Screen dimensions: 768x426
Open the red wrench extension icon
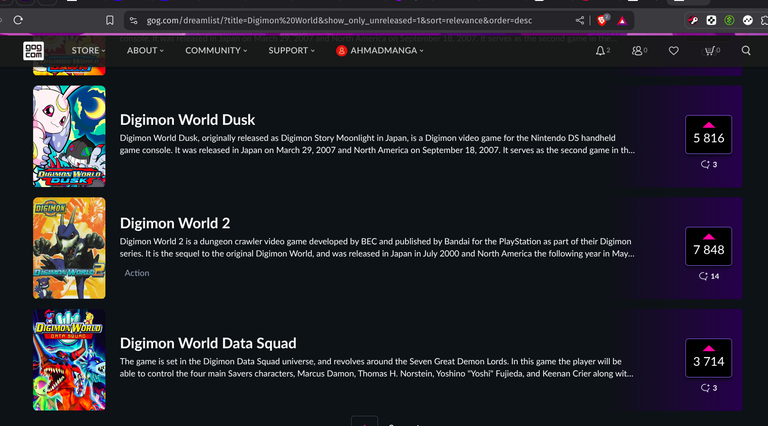pyautogui.click(x=693, y=20)
